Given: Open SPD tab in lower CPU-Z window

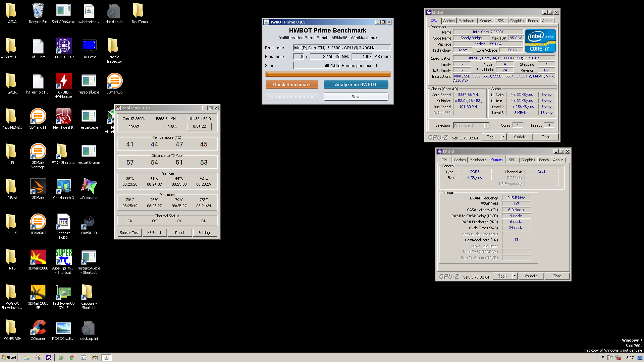Looking at the screenshot, I should pos(512,160).
